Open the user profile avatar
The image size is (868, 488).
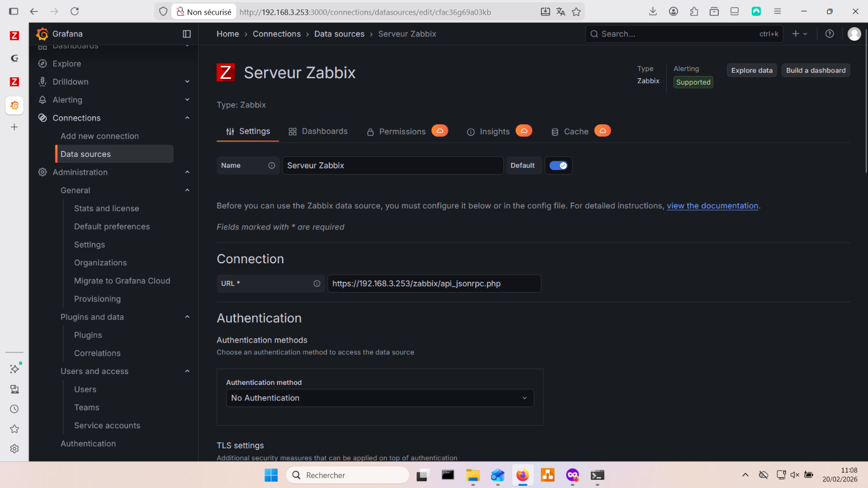[854, 34]
